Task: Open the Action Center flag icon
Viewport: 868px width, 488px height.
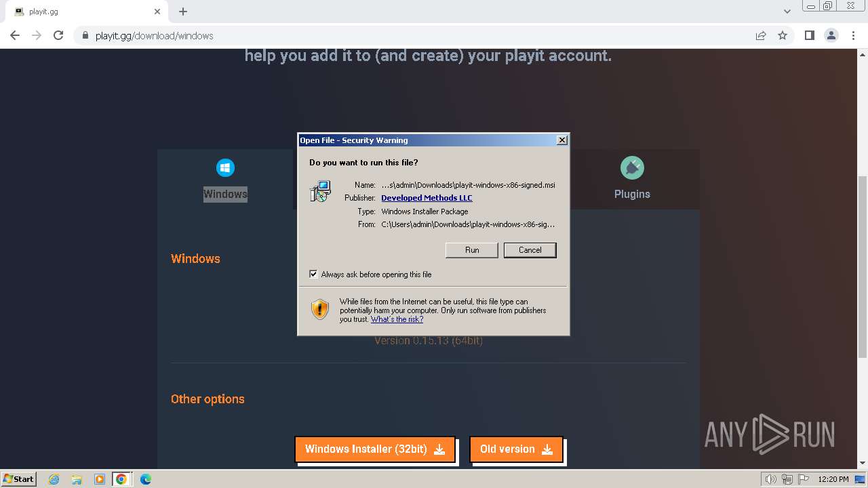Action: point(803,479)
